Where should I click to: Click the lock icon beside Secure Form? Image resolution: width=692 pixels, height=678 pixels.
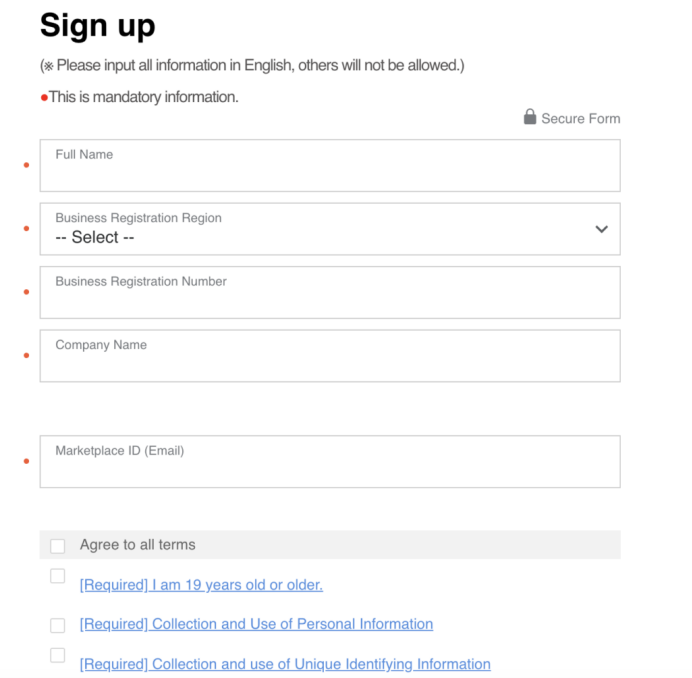click(530, 117)
